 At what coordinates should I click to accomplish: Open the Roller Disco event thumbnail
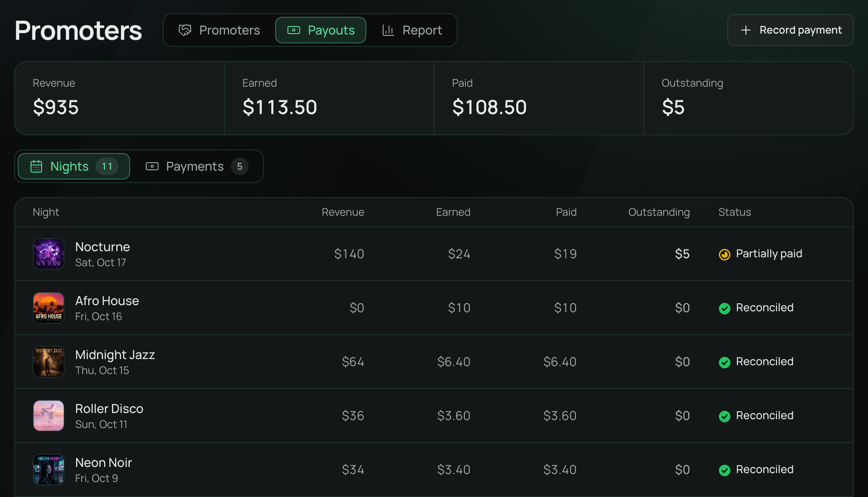tap(49, 416)
